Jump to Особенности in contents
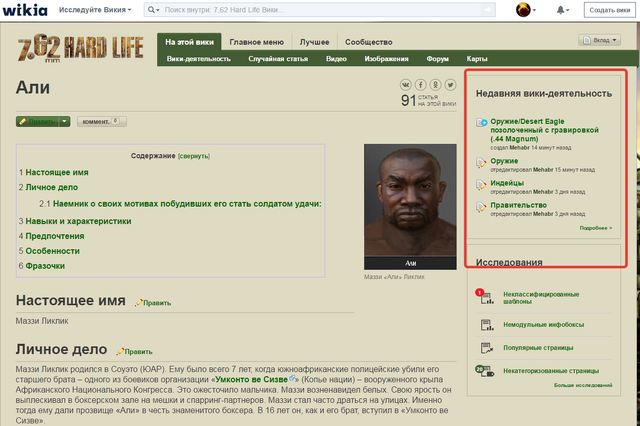Image resolution: width=640 pixels, height=426 pixels. point(52,251)
